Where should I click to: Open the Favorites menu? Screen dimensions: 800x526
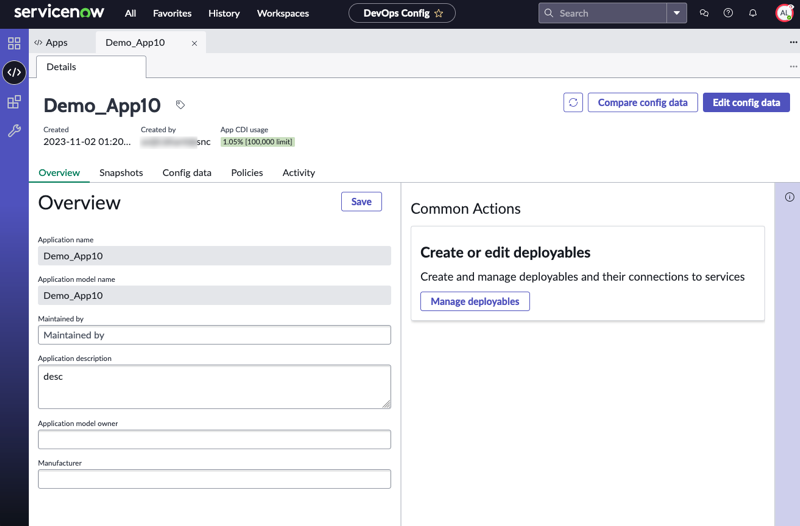click(x=172, y=13)
